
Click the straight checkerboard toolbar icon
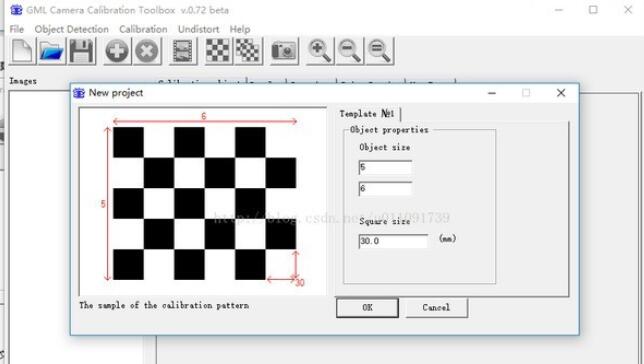click(x=218, y=51)
